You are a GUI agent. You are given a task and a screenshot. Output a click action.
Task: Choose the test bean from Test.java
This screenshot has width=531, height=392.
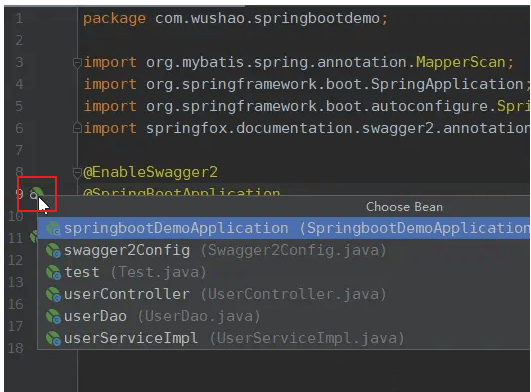pos(284,272)
